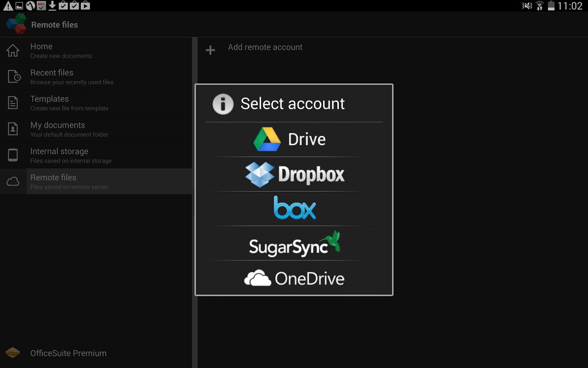Choose OneDrive account option
This screenshot has width=588, height=368.
tap(294, 278)
